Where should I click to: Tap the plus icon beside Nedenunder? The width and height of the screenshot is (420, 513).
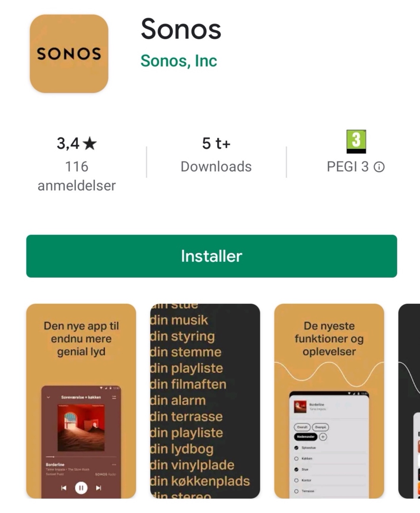pos(323,437)
